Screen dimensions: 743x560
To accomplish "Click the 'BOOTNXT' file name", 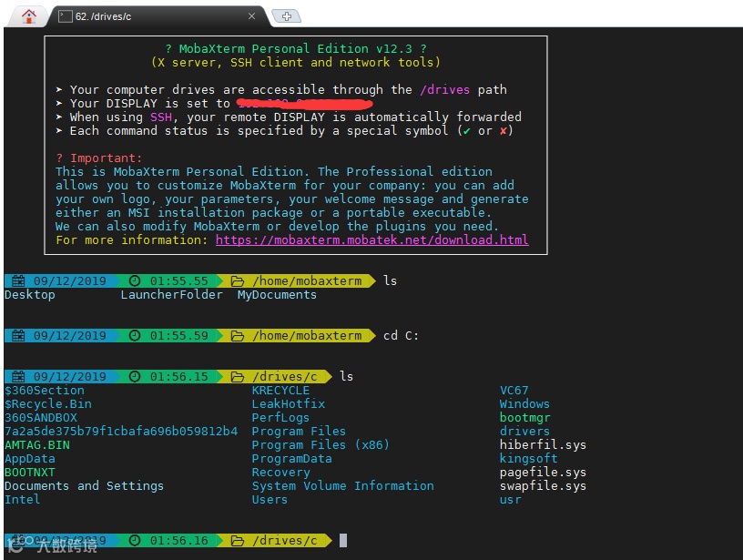I will [30, 473].
